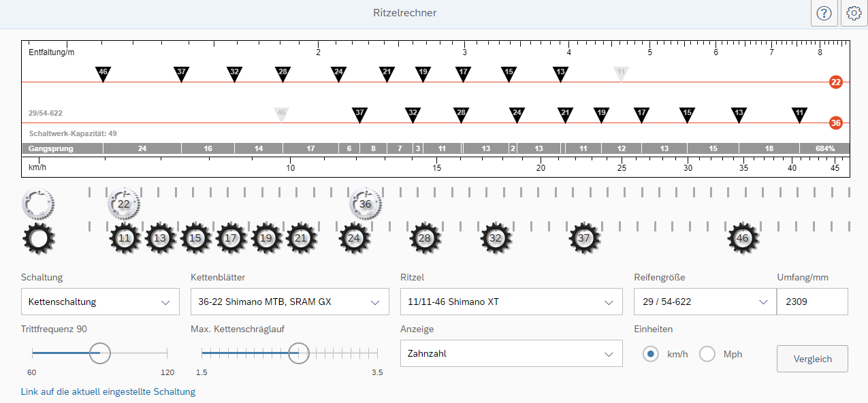Expand the Anzeige Zahnzahl dropdown

click(511, 353)
